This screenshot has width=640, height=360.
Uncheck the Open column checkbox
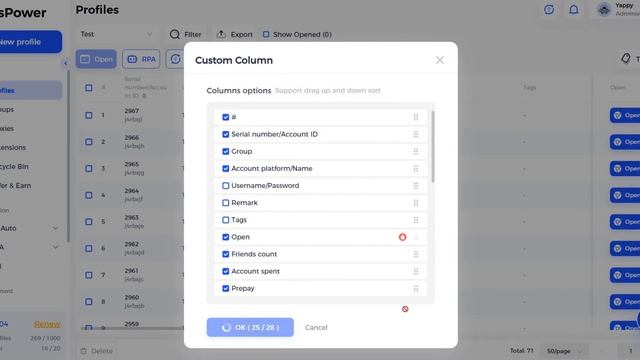coord(226,237)
